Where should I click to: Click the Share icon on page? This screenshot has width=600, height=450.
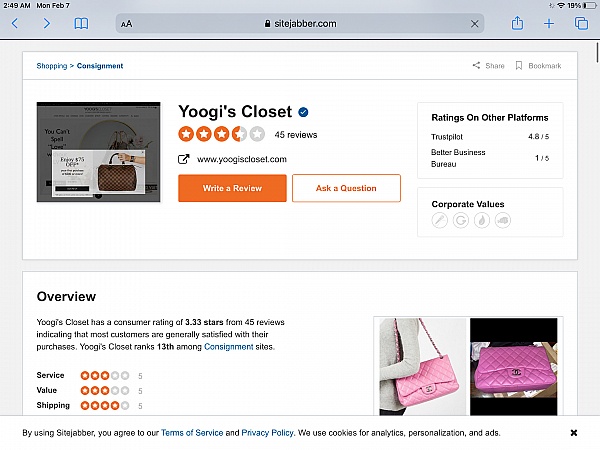488,66
